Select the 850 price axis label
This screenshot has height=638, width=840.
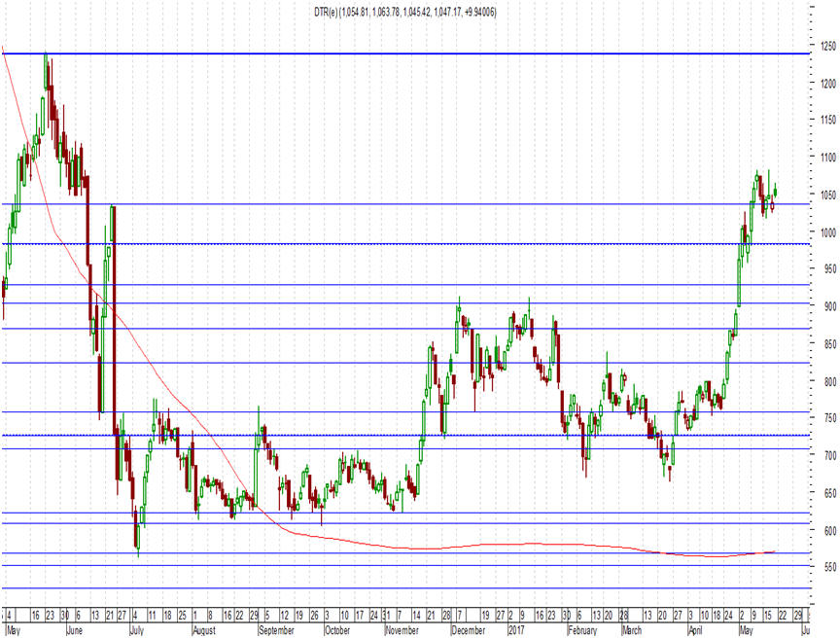coord(830,344)
